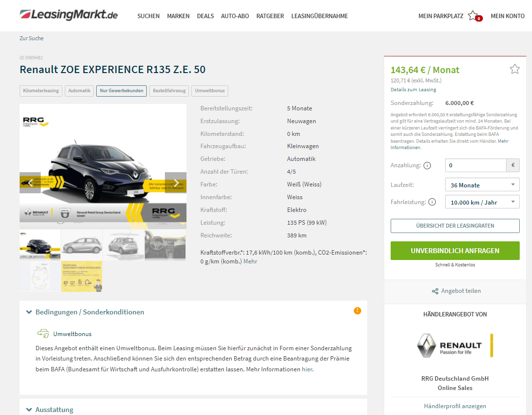Viewport: 532px width, 415px height.
Task: Show info for Anzahlung
Action: 427,165
